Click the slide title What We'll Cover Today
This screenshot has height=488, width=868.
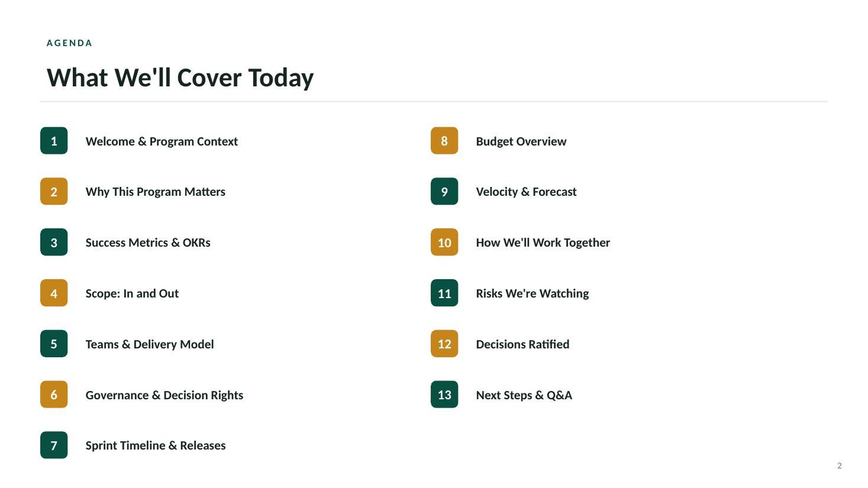pos(180,77)
